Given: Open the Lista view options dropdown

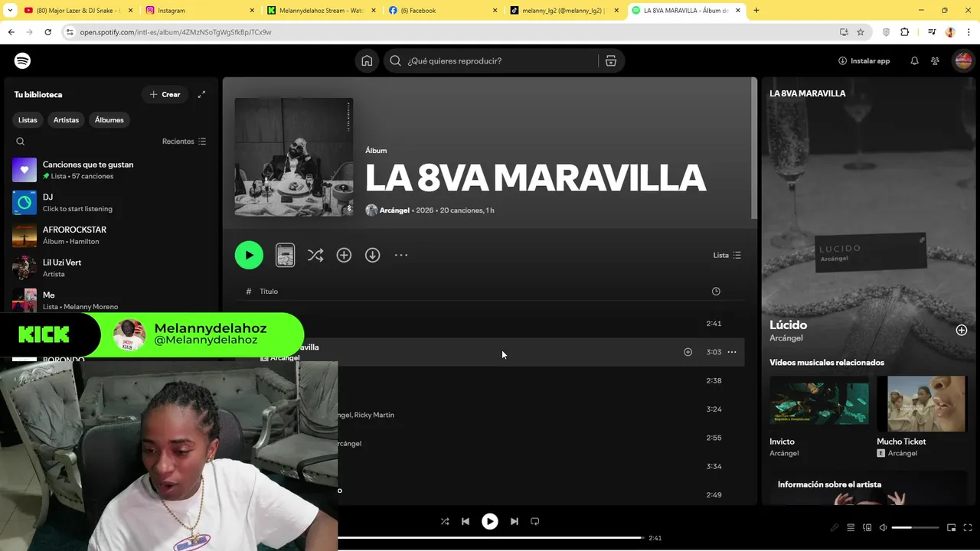Looking at the screenshot, I should pos(727,255).
